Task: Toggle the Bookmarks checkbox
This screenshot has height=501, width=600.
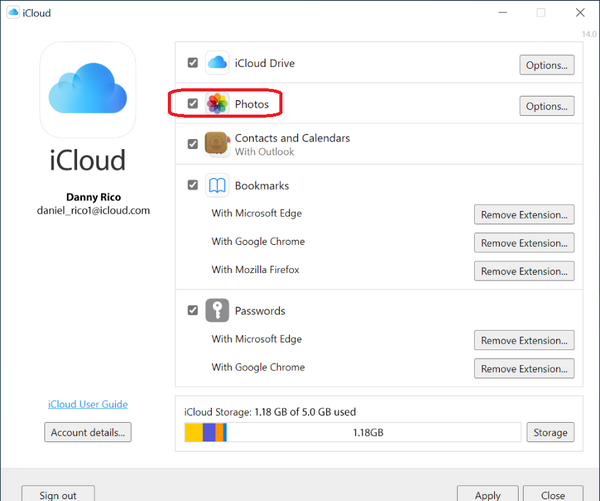Action: (x=193, y=185)
